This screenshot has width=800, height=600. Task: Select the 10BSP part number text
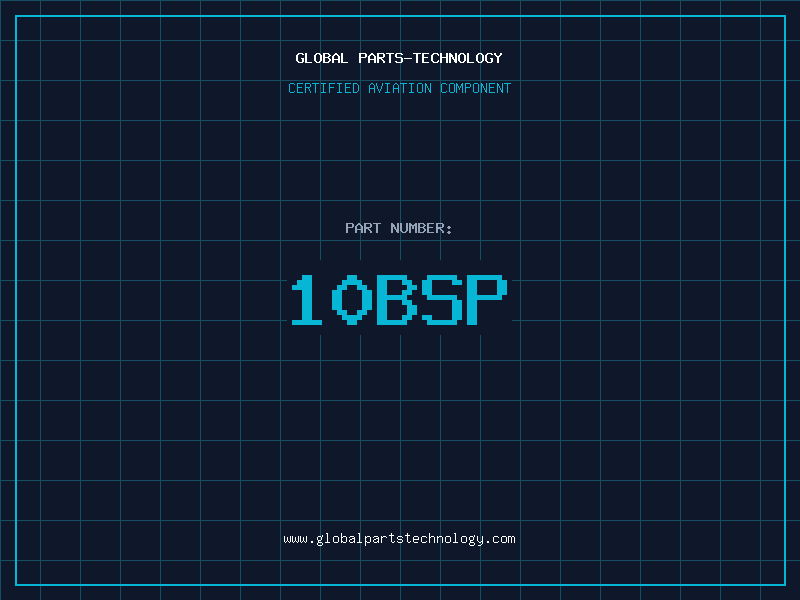399,299
